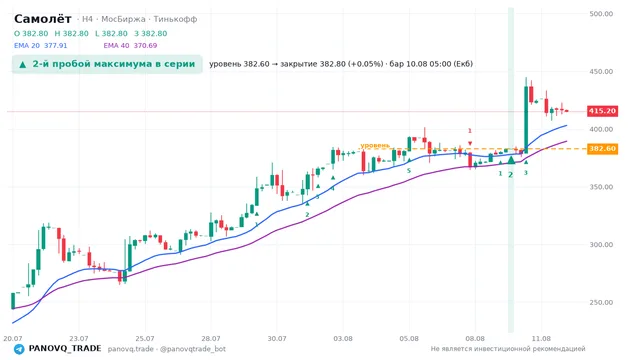
Task: Click the 'H 382.80' high value
Action: click(x=71, y=33)
